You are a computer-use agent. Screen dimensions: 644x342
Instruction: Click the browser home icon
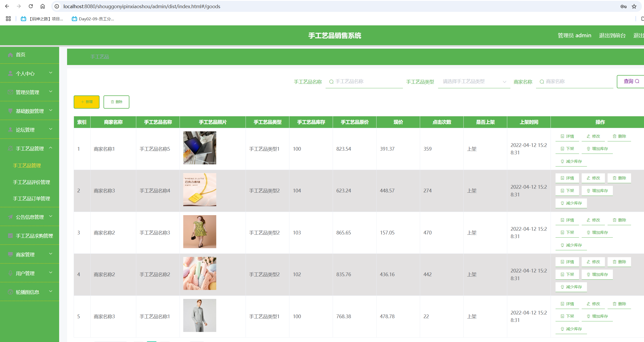coord(43,6)
